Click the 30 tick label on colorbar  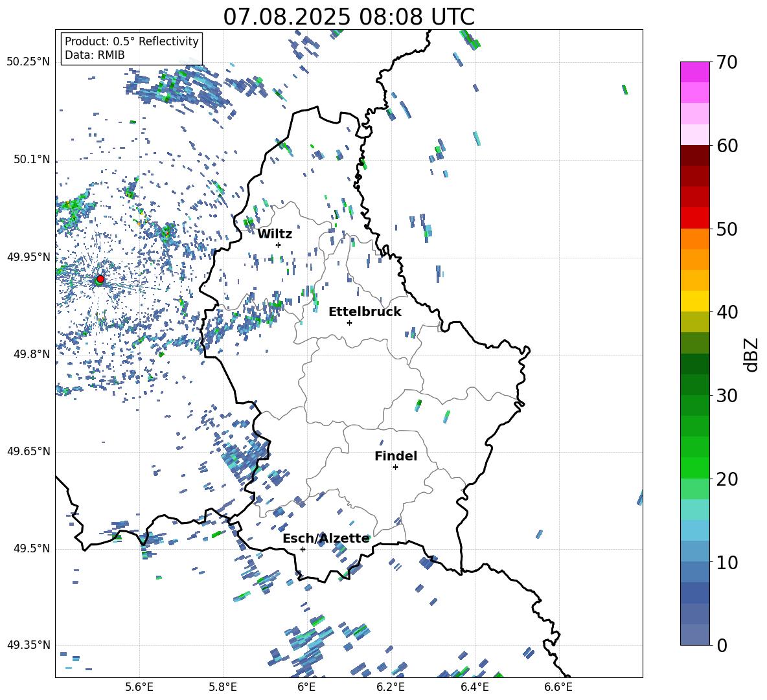(x=726, y=396)
